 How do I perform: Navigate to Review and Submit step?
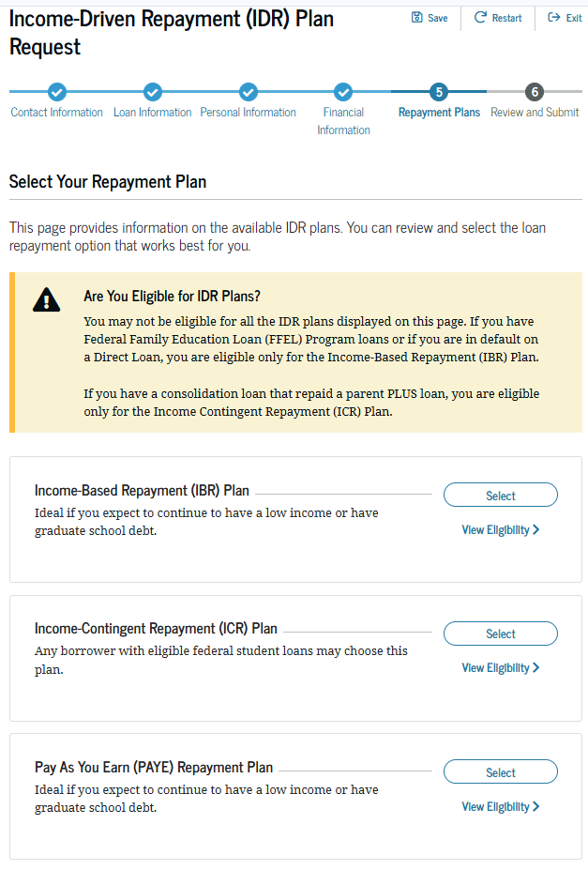535,112
